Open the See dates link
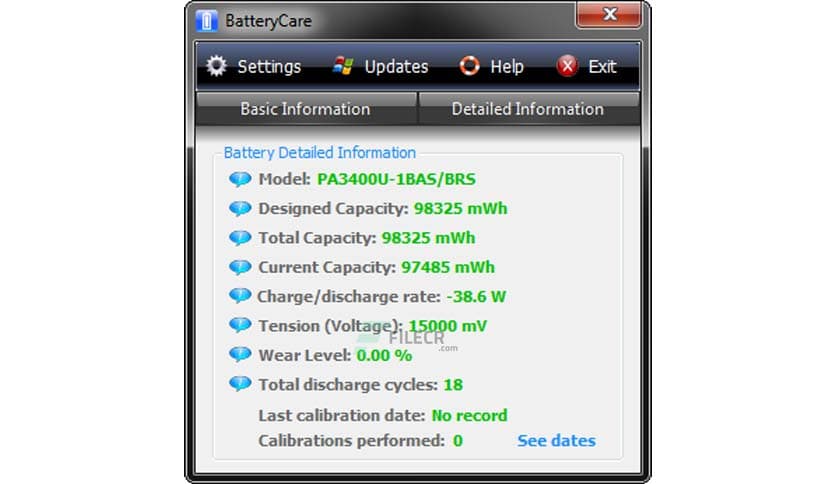 point(556,441)
